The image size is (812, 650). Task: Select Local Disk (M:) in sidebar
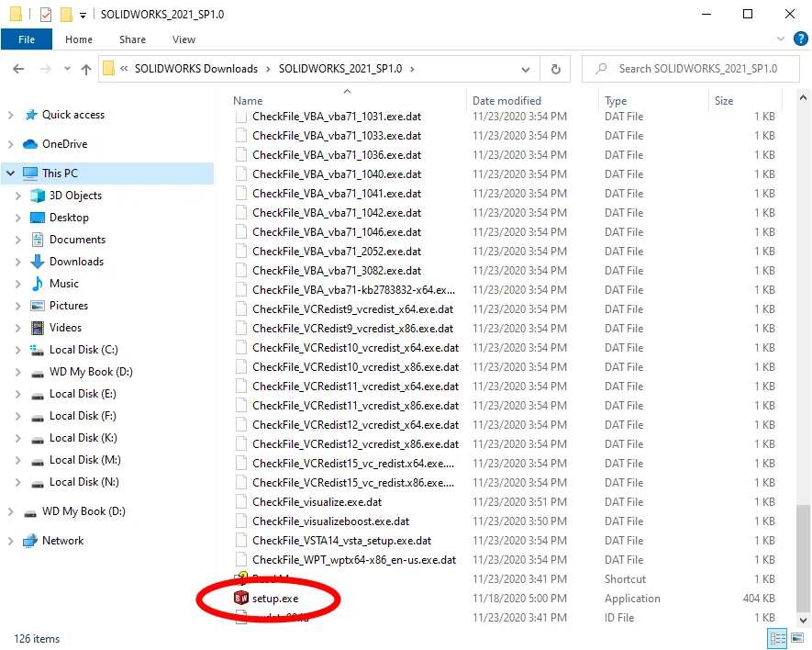click(x=85, y=460)
